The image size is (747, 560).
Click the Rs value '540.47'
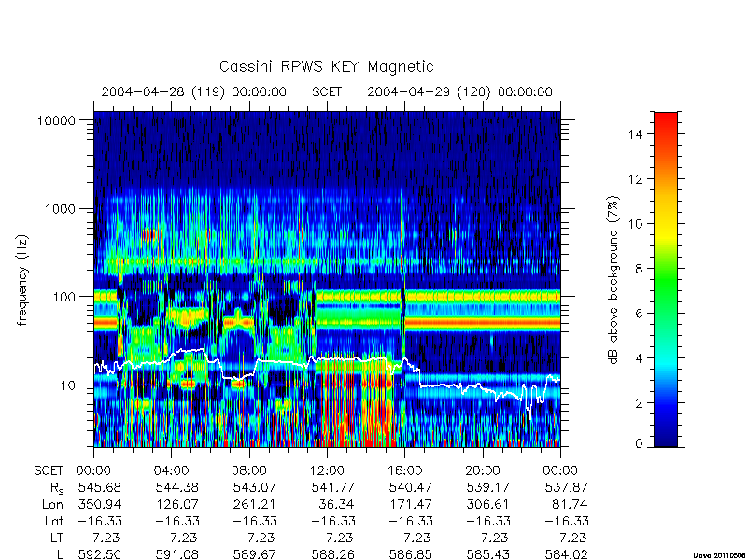click(x=411, y=488)
